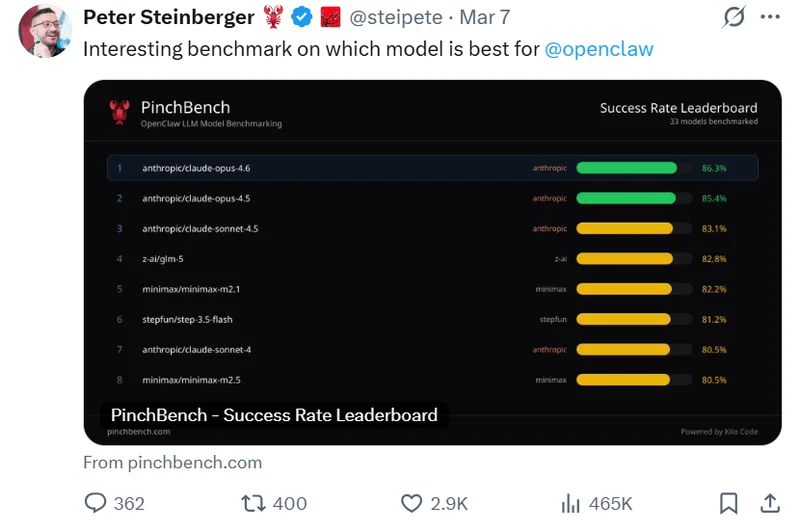The width and height of the screenshot is (800, 531).
Task: Click the Grok slashed-circle icon
Action: tap(733, 17)
